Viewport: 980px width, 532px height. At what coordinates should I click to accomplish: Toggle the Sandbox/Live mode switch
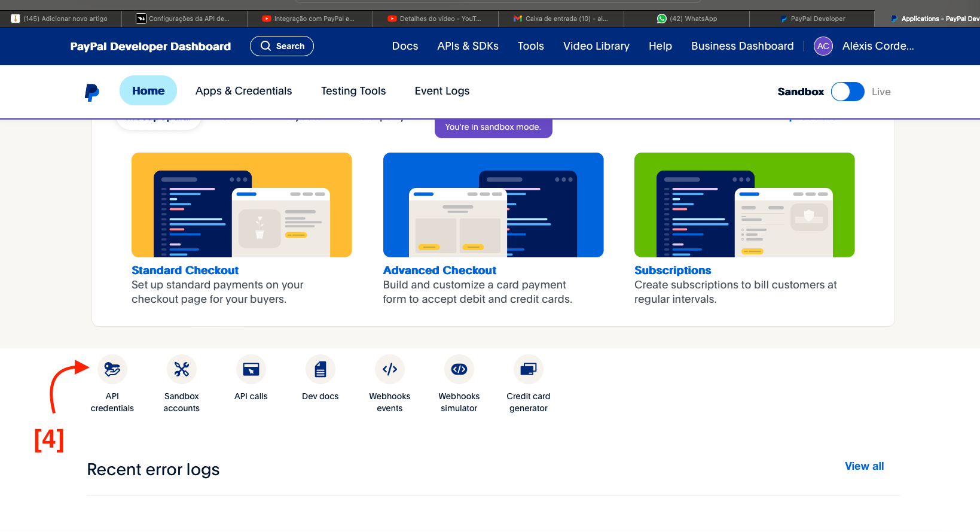point(847,92)
